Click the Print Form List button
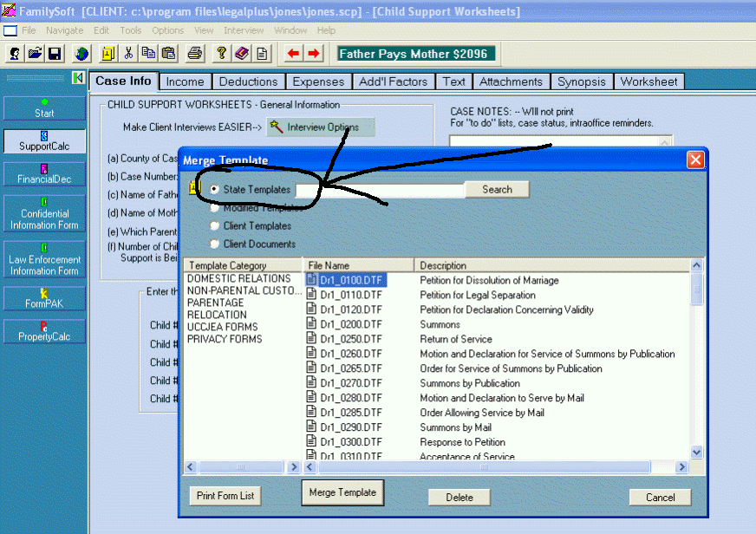 (x=225, y=496)
